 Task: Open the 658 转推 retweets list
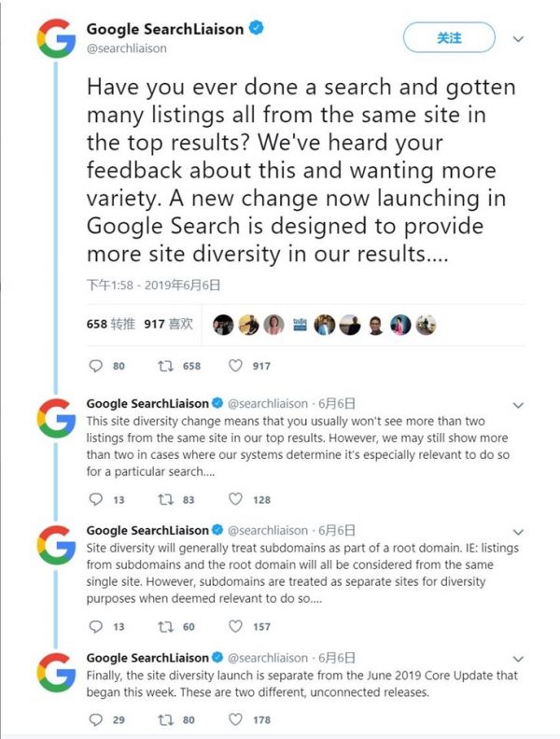[x=110, y=324]
